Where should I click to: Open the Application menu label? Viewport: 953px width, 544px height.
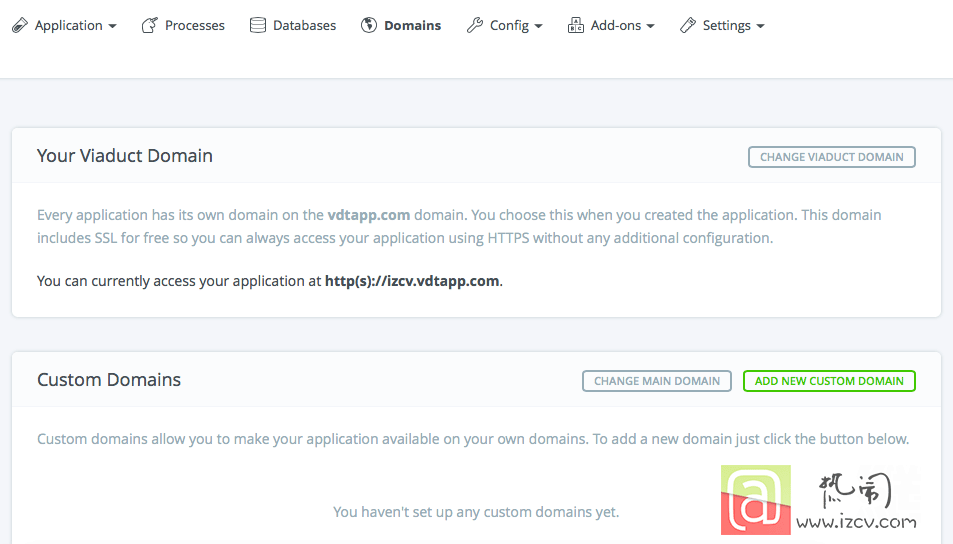[69, 26]
